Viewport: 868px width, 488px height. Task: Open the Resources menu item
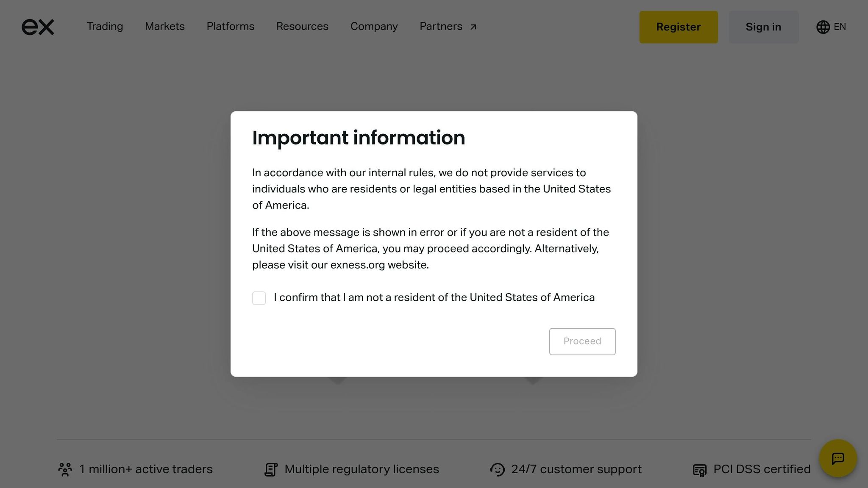pyautogui.click(x=302, y=26)
